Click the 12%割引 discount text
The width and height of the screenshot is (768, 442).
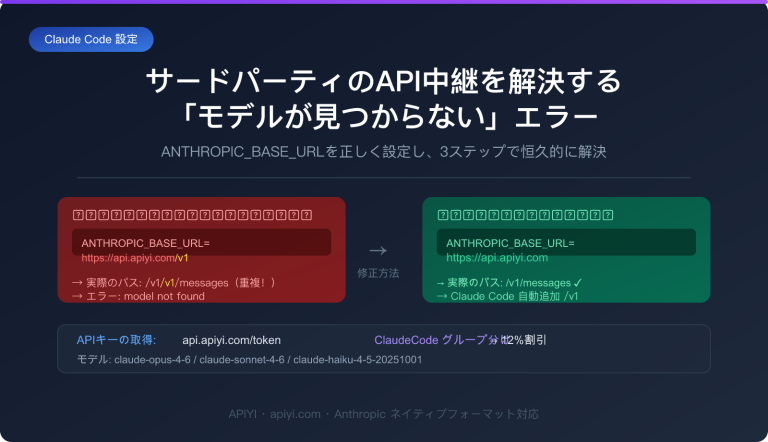[x=525, y=340]
